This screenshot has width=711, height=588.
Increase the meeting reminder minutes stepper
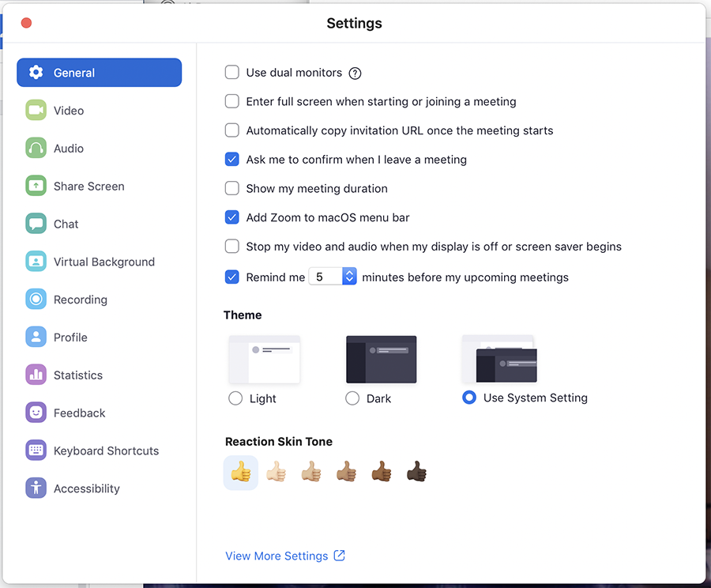[x=348, y=273]
